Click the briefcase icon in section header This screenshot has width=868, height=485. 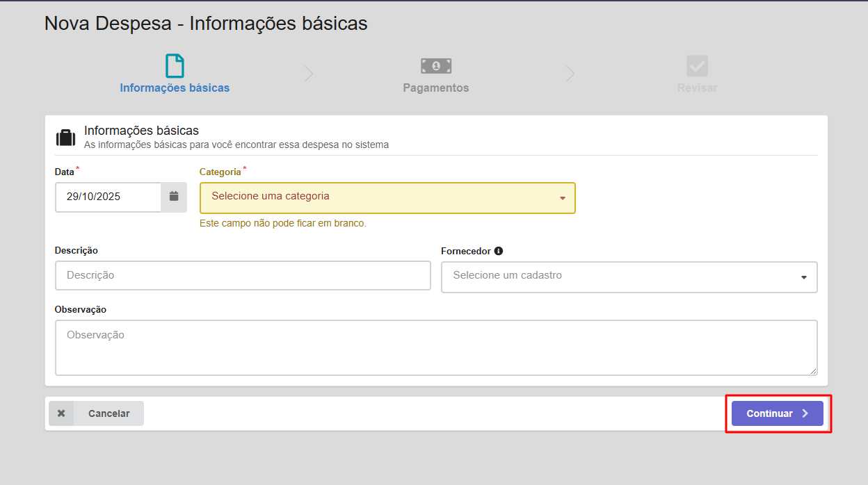point(66,137)
